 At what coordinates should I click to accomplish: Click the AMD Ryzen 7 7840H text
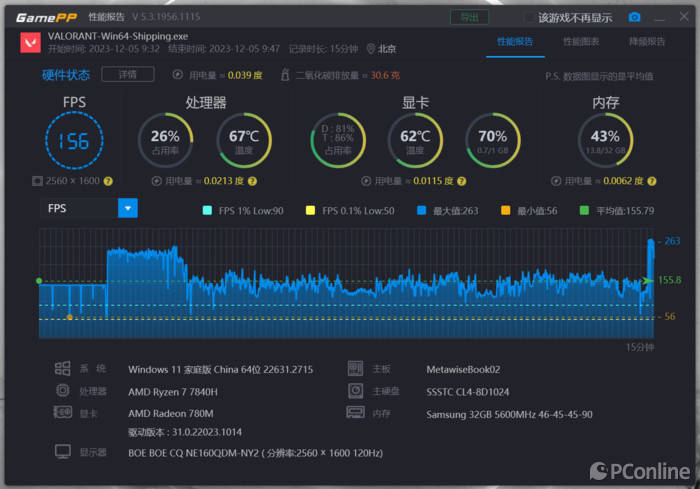173,392
